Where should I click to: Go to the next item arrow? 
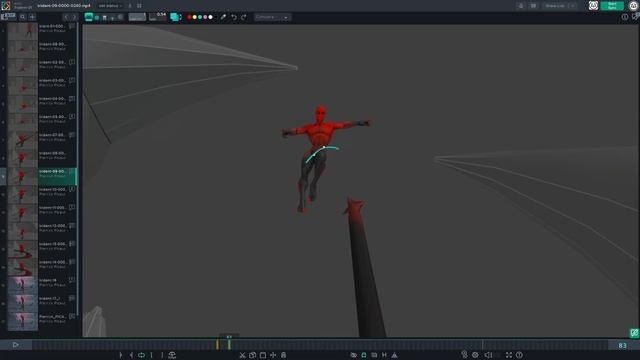pos(74,17)
